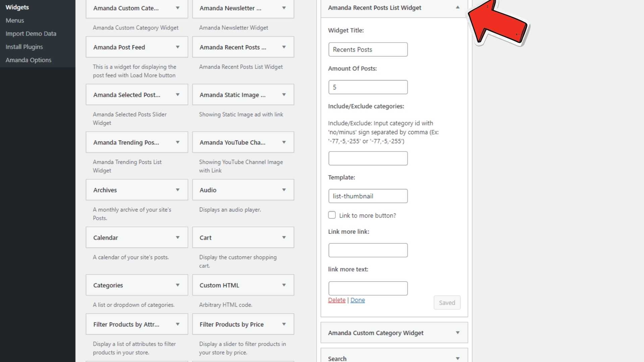This screenshot has height=362, width=644.
Task: Expand the Amanda Post Feed widget
Action: pyautogui.click(x=177, y=47)
